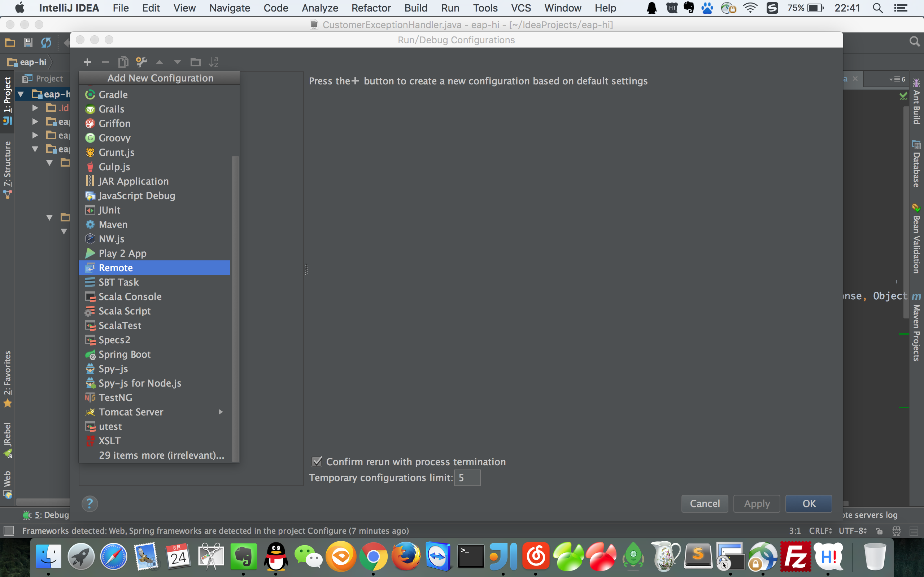
Task: Expand the .idea folder tree node
Action: point(35,108)
